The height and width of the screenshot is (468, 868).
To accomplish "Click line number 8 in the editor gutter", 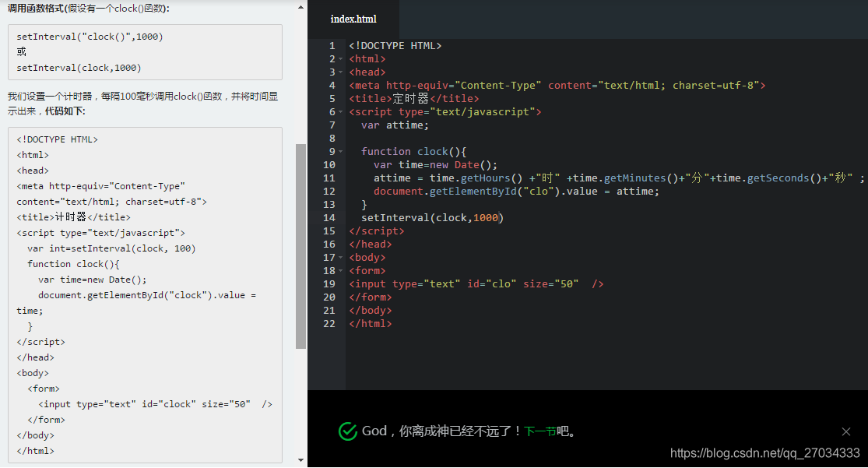I will 332,139.
